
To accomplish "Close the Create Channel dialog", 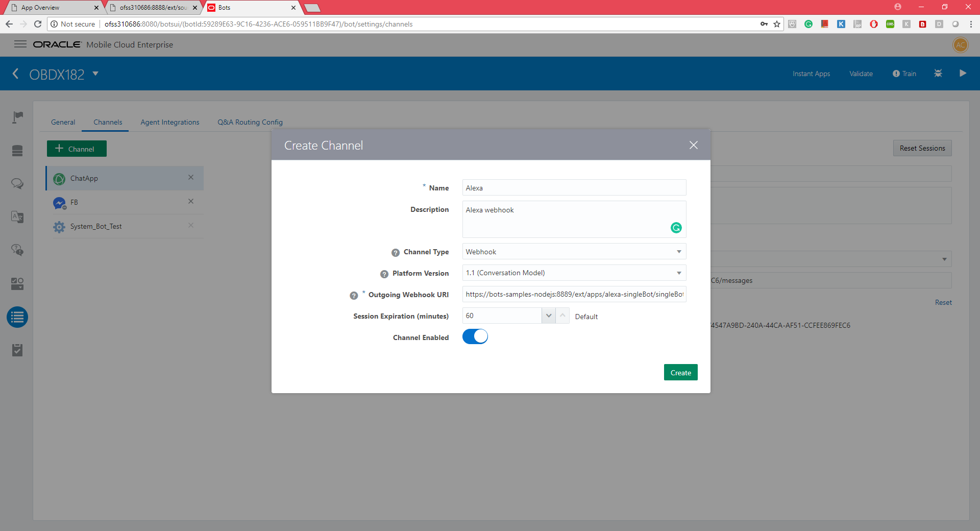I will pyautogui.click(x=694, y=146).
